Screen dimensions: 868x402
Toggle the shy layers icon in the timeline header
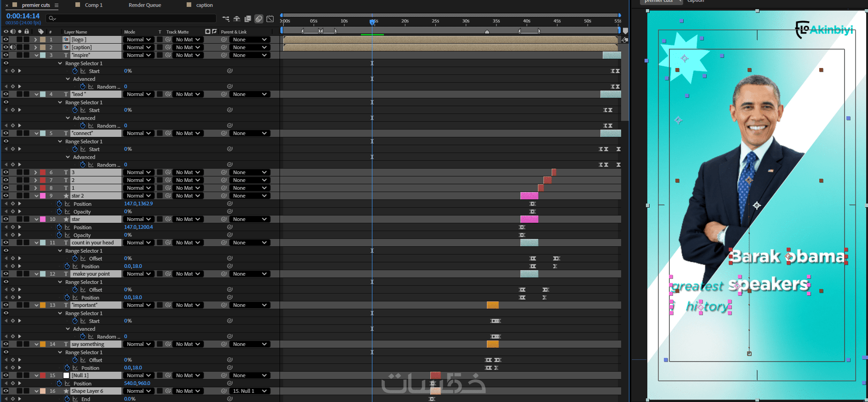(x=237, y=19)
